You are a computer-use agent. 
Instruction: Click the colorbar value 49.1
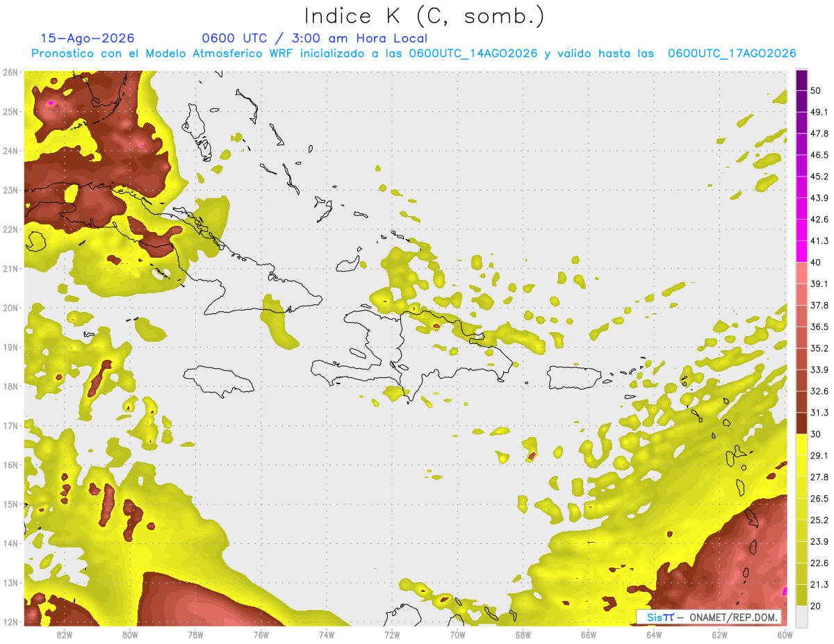pos(819,112)
